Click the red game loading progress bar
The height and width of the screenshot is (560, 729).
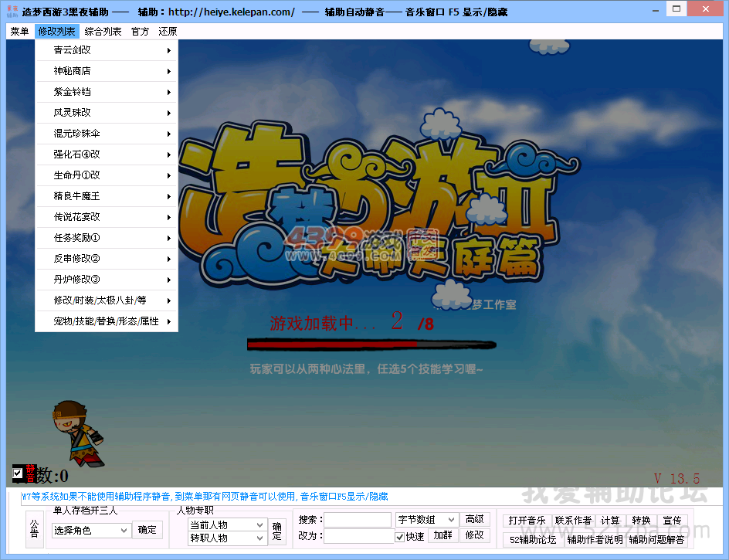coord(371,344)
